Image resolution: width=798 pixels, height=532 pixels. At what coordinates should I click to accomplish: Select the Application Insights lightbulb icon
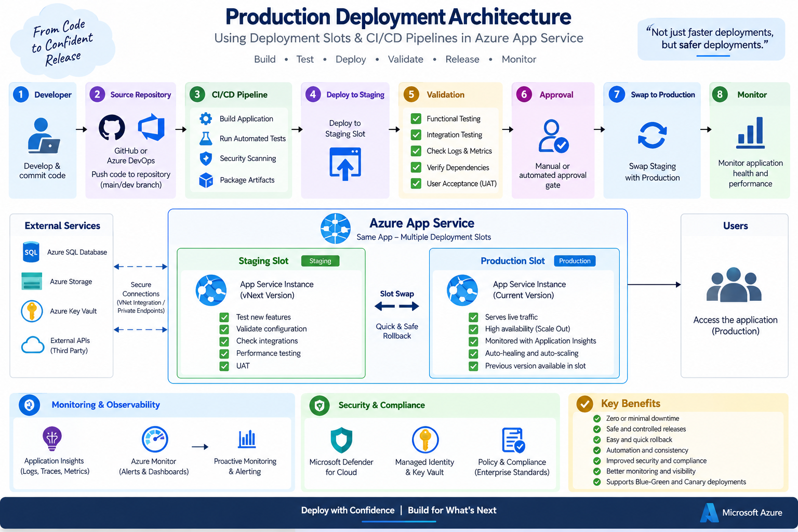pos(52,438)
